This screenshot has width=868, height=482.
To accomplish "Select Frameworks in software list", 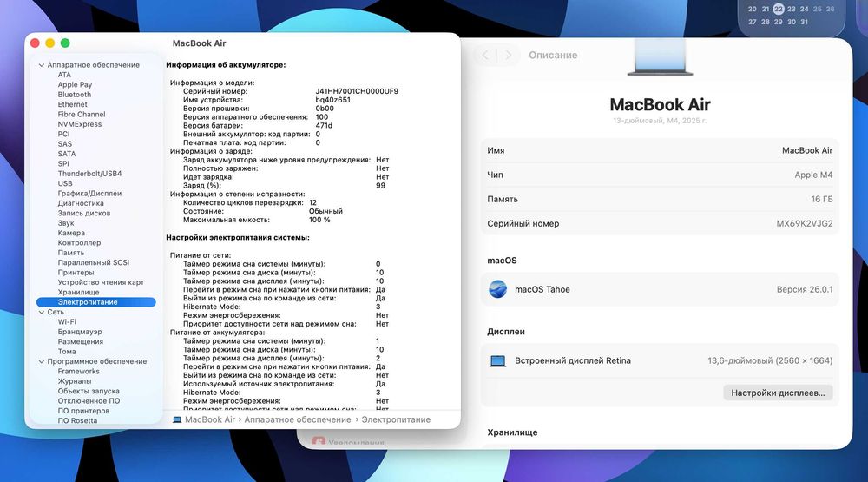I will click(x=79, y=371).
